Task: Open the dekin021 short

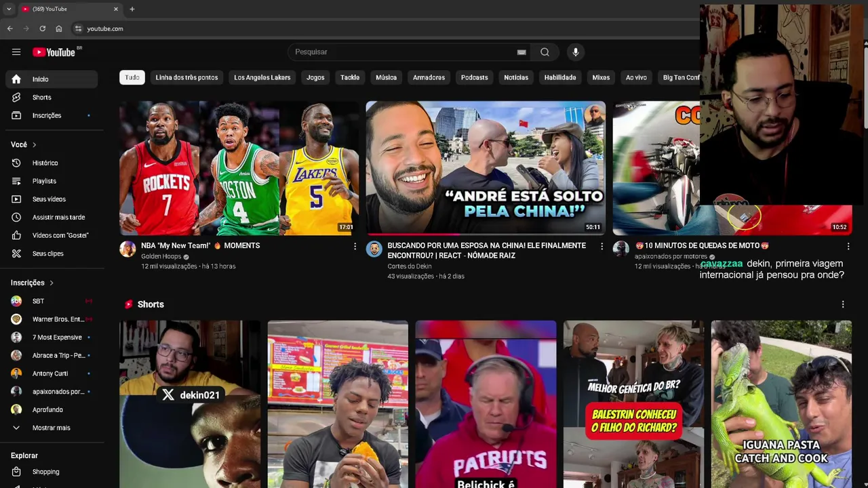Action: coord(190,404)
